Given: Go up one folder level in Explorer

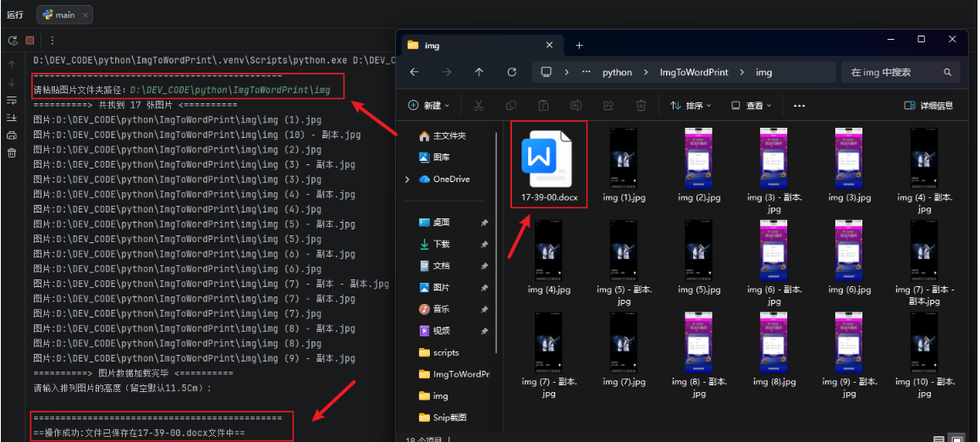Looking at the screenshot, I should pos(480,72).
